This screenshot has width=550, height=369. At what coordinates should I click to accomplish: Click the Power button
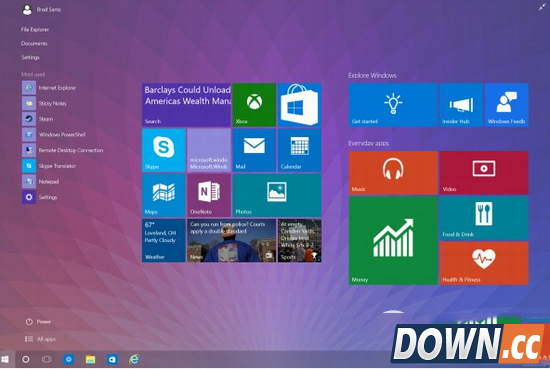click(38, 322)
